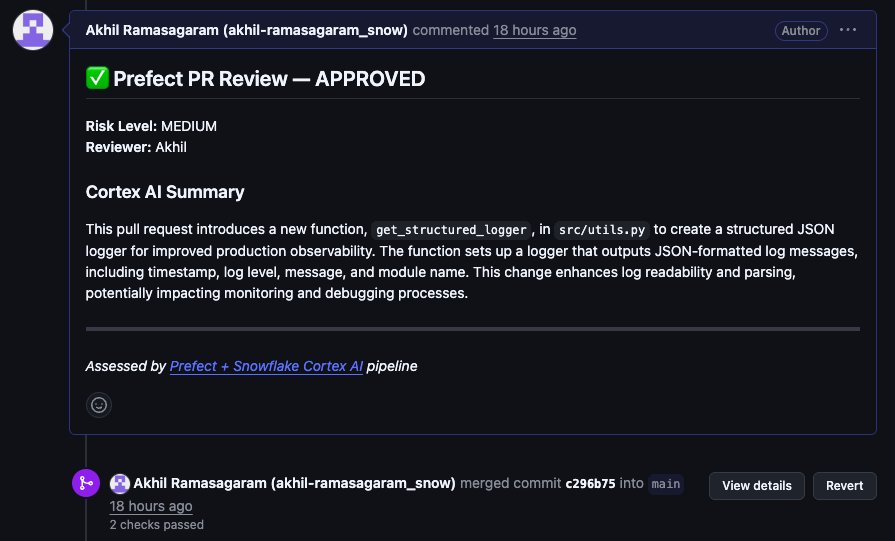The width and height of the screenshot is (895, 541).
Task: Click the 'Reviewer: Akhil' line
Action: [136, 147]
